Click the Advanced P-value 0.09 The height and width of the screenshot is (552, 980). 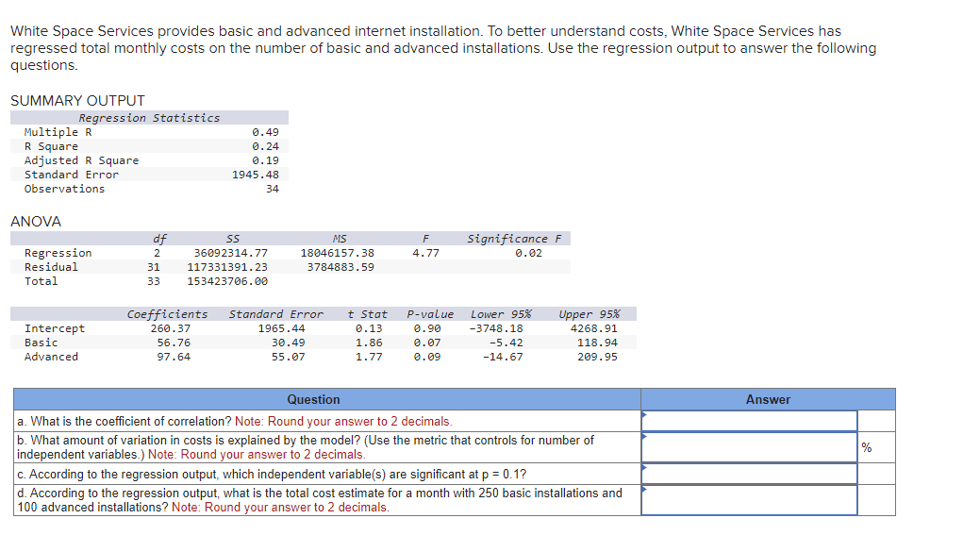[x=427, y=357]
